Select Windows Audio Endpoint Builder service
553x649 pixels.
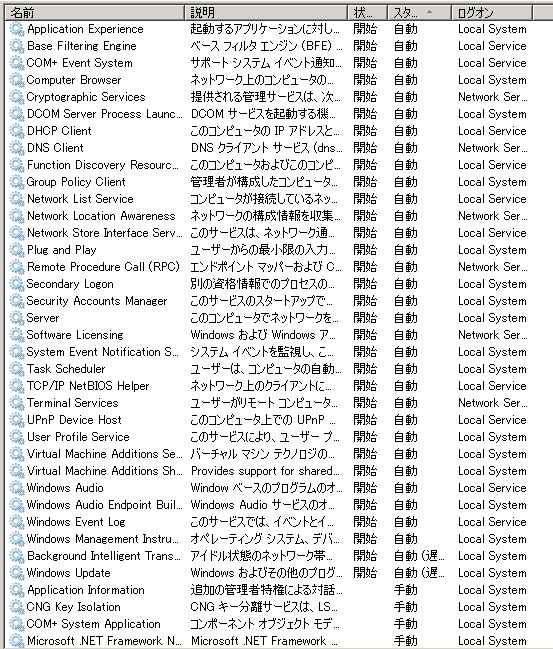tap(104, 505)
